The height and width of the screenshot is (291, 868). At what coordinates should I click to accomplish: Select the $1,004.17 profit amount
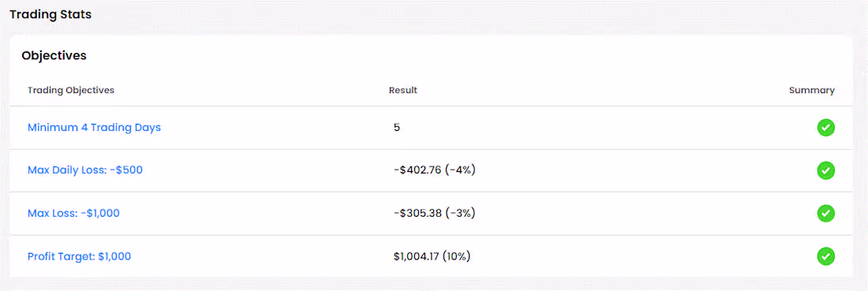(x=417, y=257)
